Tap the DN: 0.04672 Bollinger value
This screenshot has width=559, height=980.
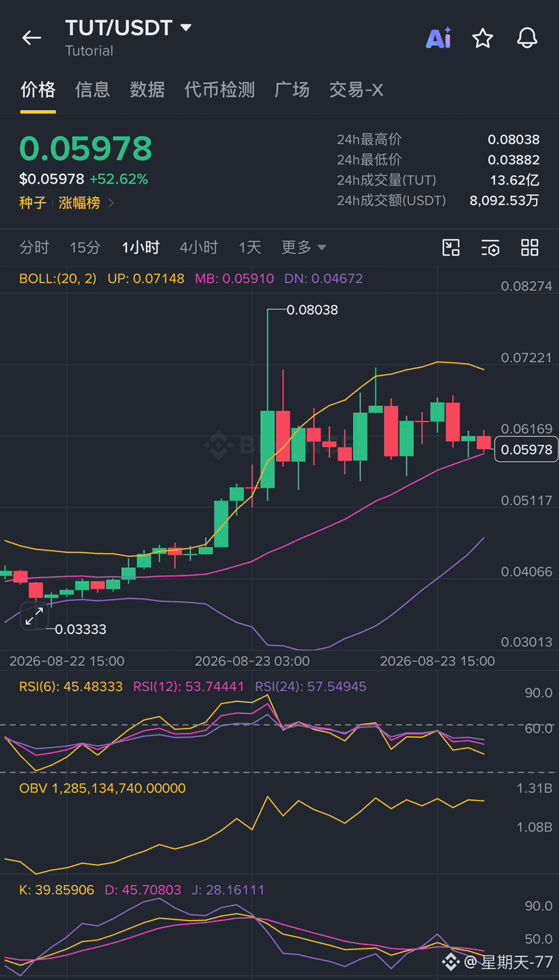click(x=323, y=278)
